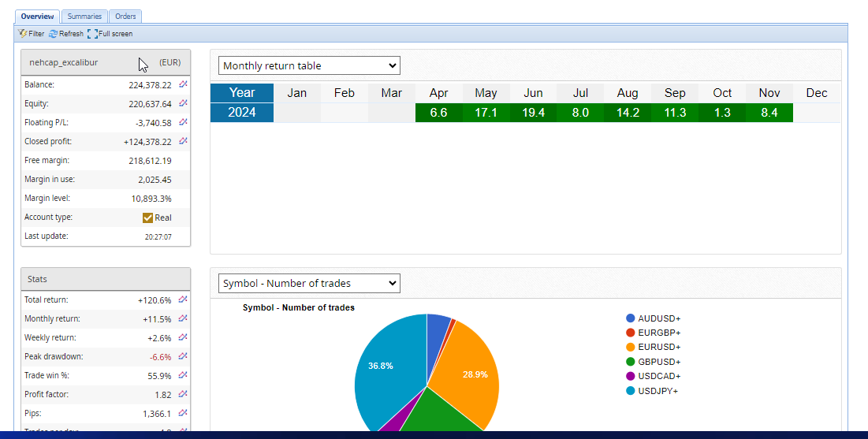
Task: Click the Filter toolbar button
Action: coord(32,34)
